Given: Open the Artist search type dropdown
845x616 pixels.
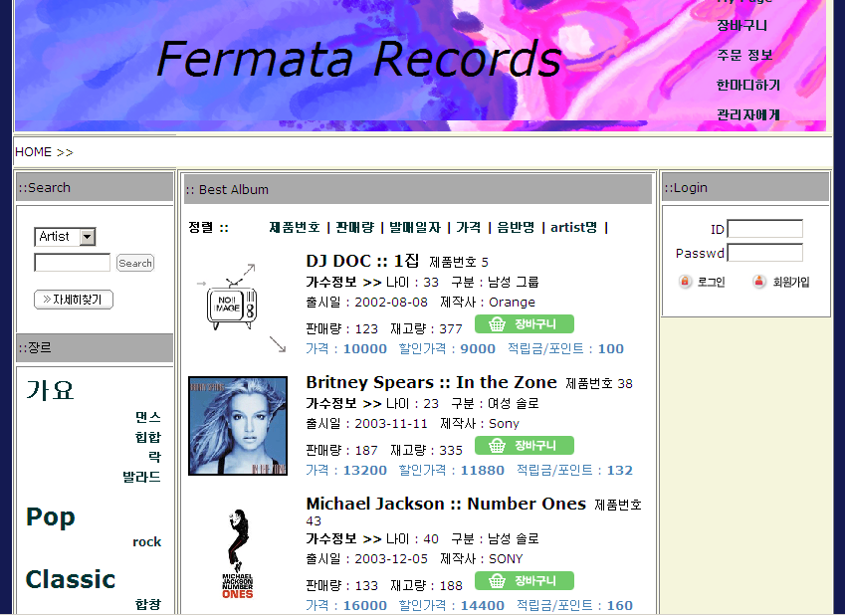Looking at the screenshot, I should tap(88, 237).
